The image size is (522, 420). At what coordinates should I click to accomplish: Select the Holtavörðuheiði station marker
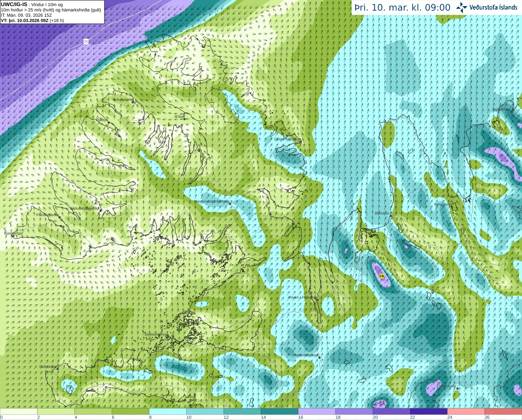pyautogui.click(x=319, y=358)
